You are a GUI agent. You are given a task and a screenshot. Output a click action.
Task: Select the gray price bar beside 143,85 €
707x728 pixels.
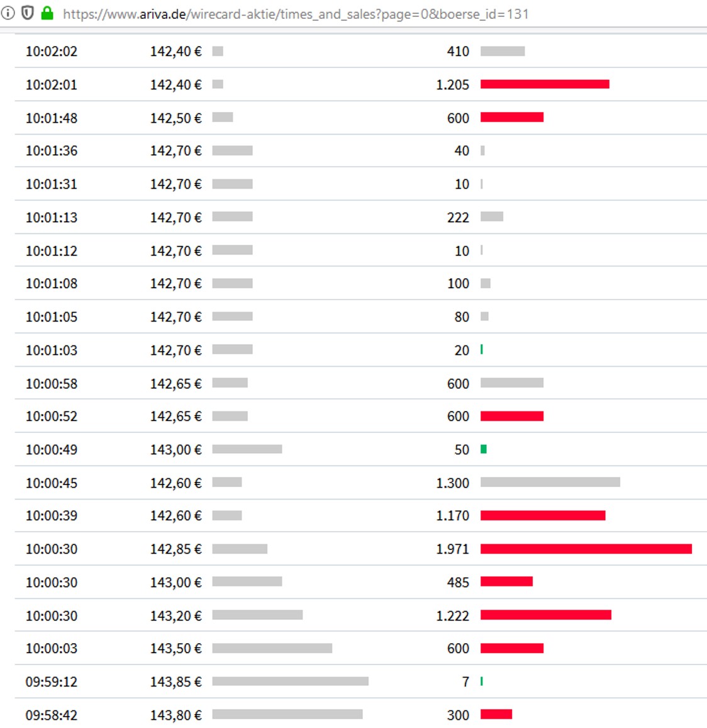291,681
